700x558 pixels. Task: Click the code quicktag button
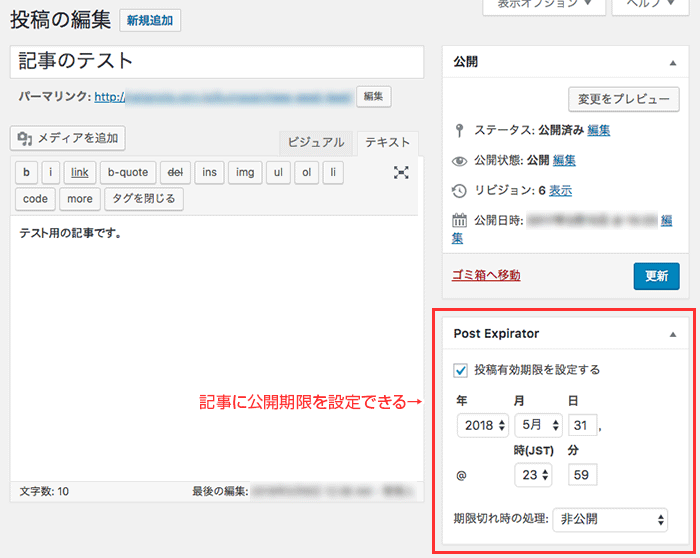click(x=35, y=199)
